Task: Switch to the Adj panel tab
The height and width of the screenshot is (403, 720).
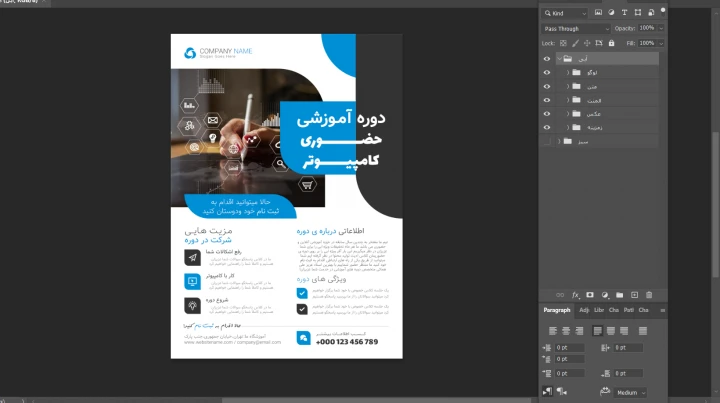Action: pyautogui.click(x=583, y=310)
